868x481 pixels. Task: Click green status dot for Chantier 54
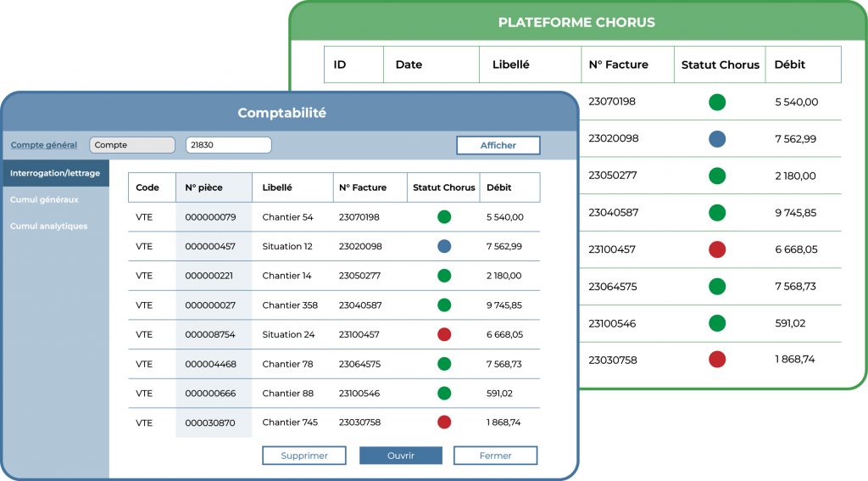point(444,216)
